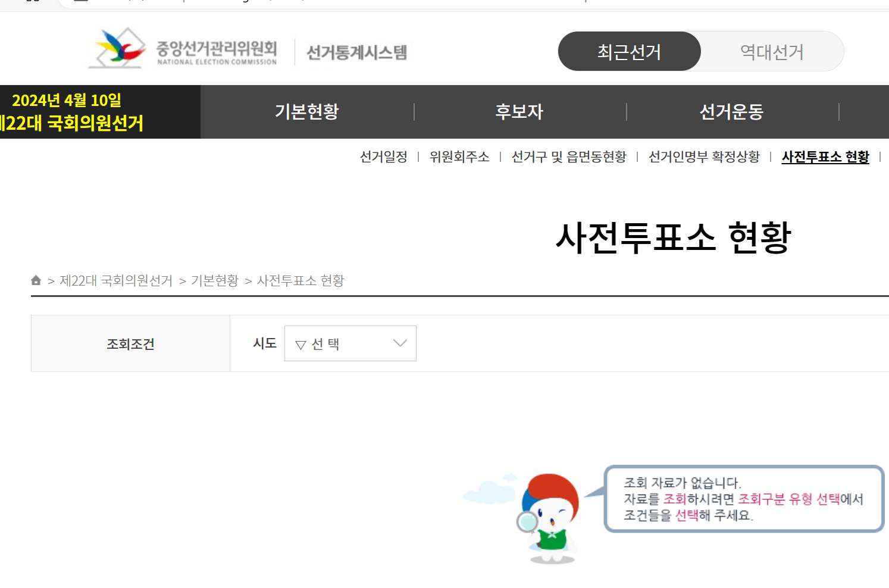The height and width of the screenshot is (588, 889).
Task: Select the 최근선거 toggle
Action: click(x=629, y=52)
